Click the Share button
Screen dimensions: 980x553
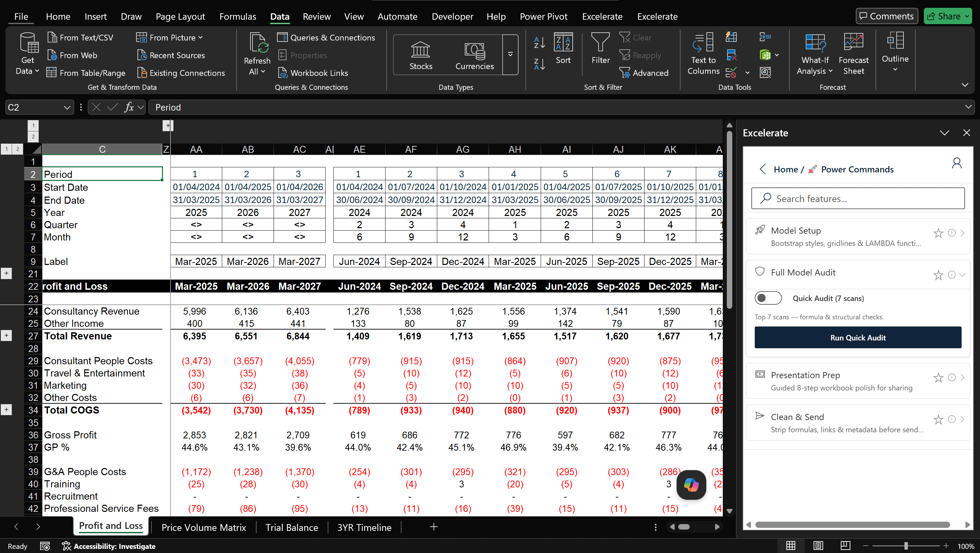click(948, 16)
